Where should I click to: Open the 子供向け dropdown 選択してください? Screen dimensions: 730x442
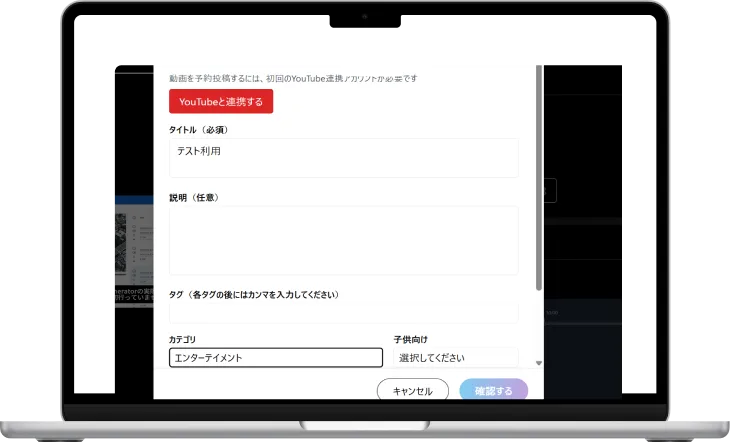click(x=456, y=358)
